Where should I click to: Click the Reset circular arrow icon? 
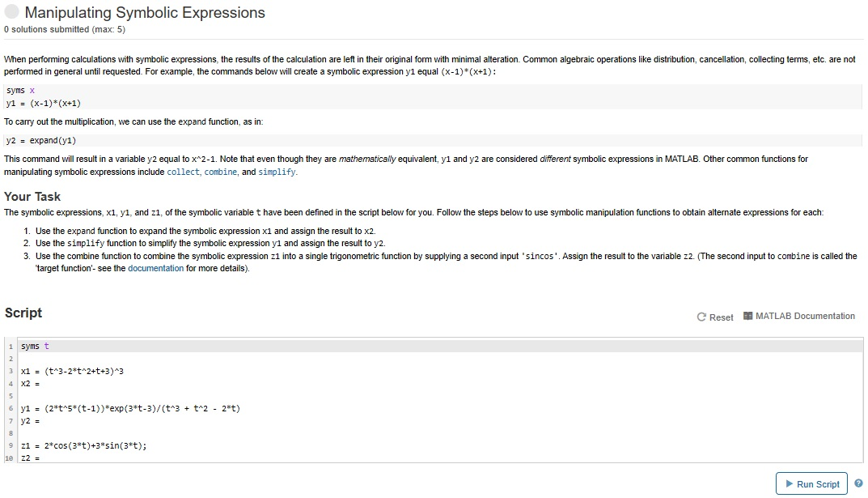701,317
